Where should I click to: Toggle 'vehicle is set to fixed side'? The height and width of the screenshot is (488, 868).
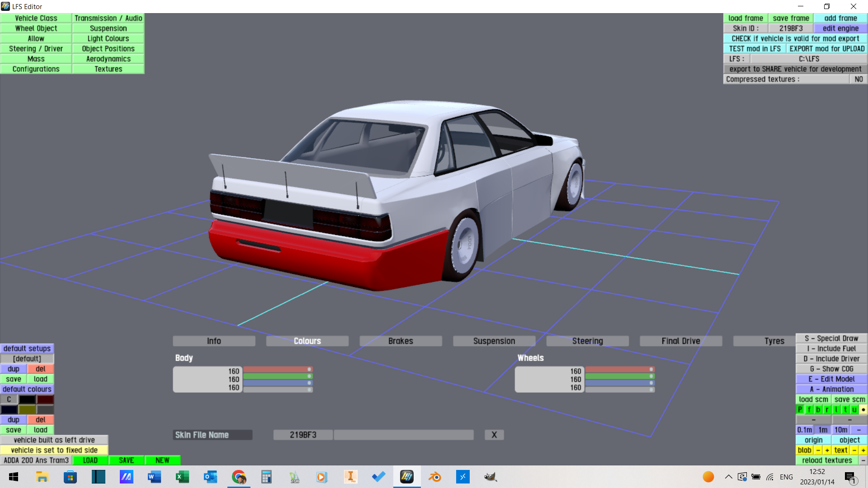[54, 450]
